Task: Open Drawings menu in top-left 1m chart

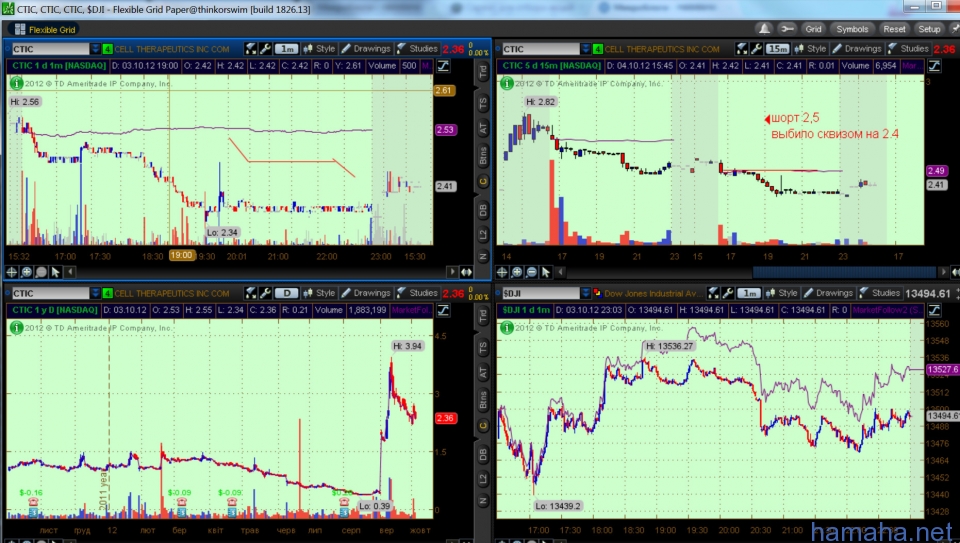Action: [366, 49]
